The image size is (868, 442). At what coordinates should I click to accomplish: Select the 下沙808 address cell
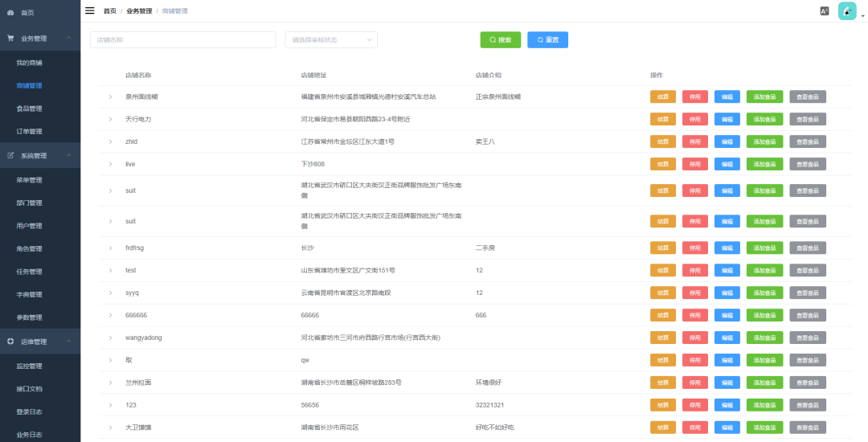[x=313, y=164]
